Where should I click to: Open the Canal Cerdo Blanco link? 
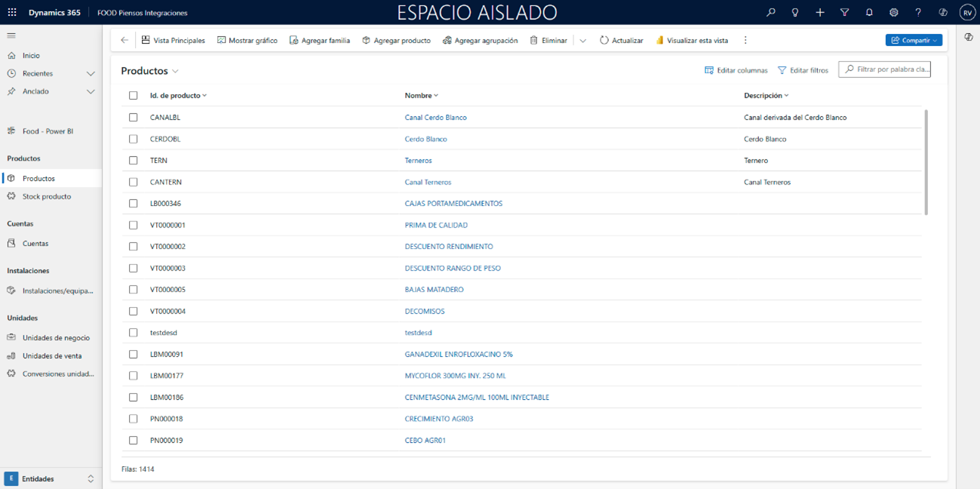pyautogui.click(x=435, y=118)
